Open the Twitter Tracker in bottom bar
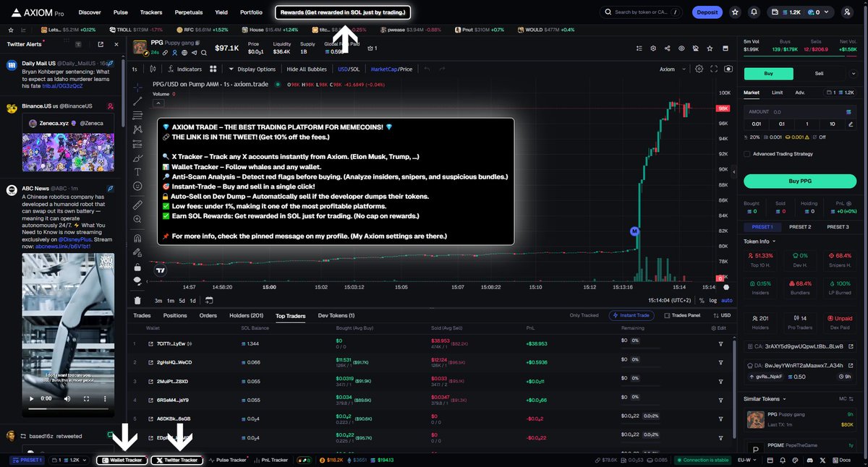Viewport: 868px width, 467px height. pyautogui.click(x=176, y=460)
